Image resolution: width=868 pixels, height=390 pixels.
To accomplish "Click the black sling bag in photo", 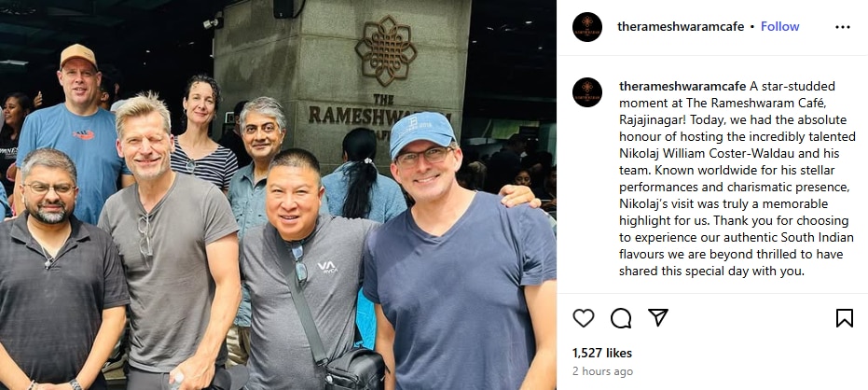I will (354, 369).
